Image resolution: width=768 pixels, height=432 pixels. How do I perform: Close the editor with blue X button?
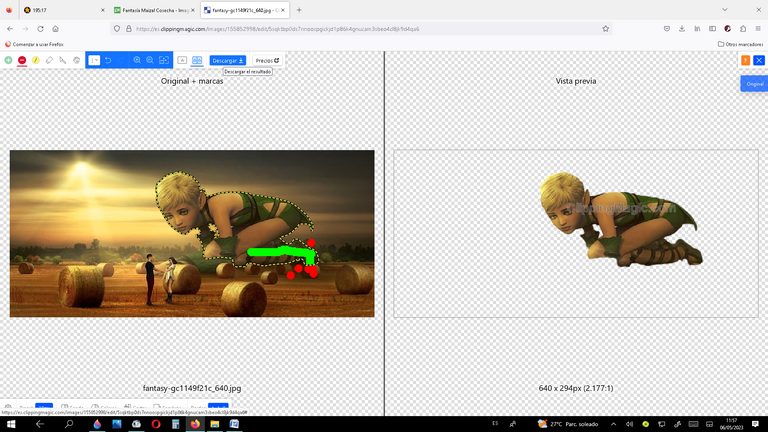pos(759,60)
